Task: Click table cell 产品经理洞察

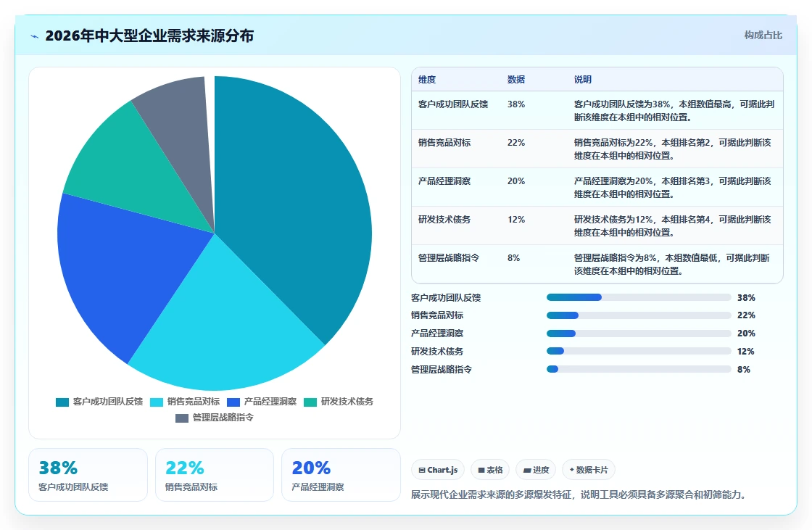Action: pos(444,181)
